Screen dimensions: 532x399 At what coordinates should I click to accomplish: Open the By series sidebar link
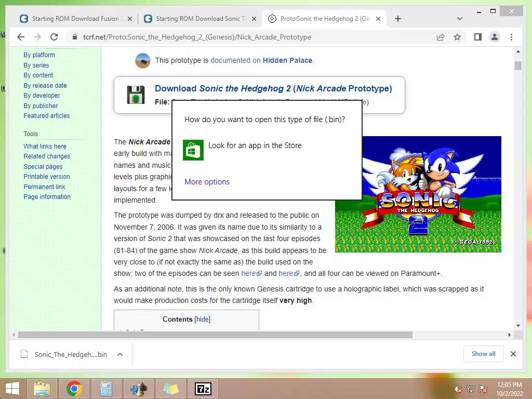36,65
